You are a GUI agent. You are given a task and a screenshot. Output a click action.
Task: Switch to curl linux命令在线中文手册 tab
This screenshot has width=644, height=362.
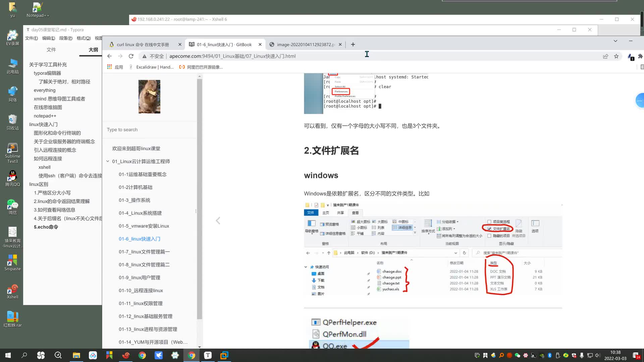(x=144, y=44)
